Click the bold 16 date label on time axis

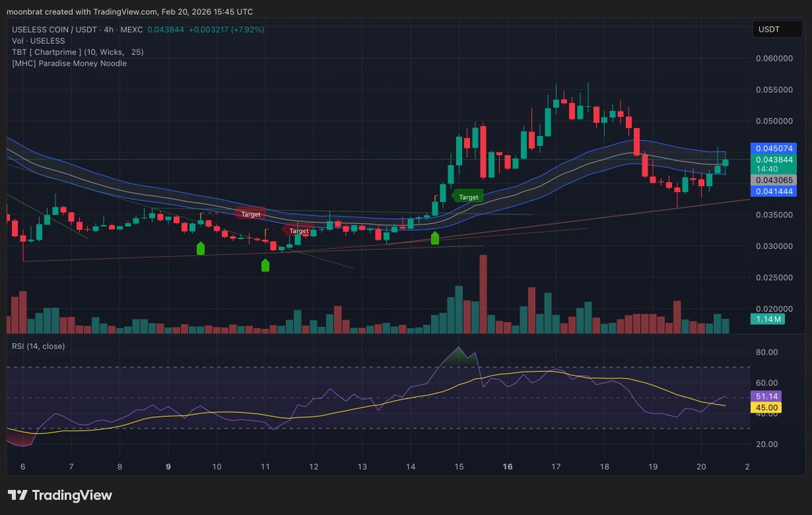click(508, 467)
